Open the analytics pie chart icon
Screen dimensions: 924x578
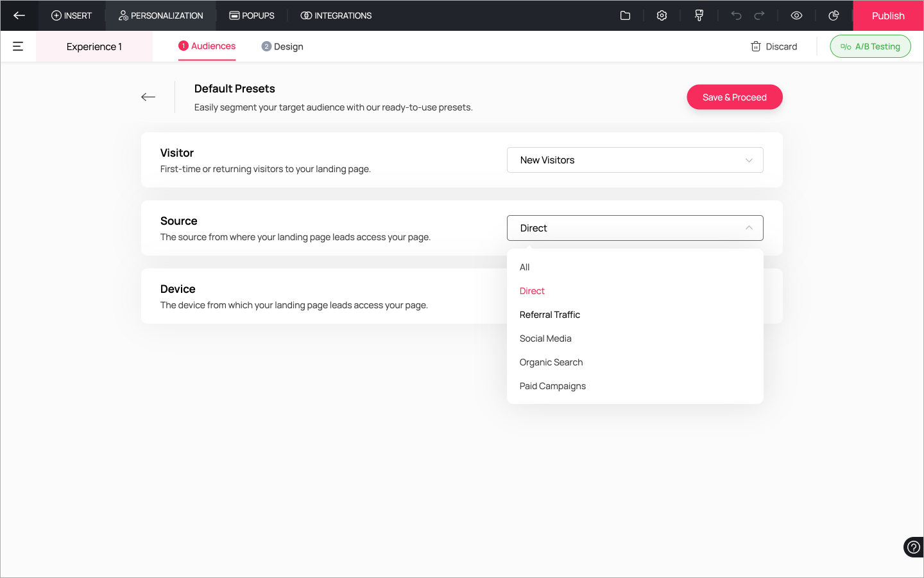(x=834, y=15)
